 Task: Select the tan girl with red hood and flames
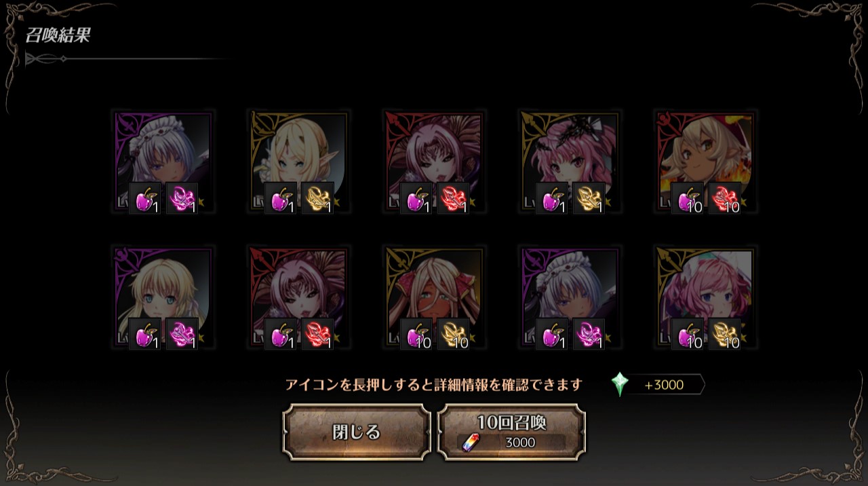[x=706, y=162]
